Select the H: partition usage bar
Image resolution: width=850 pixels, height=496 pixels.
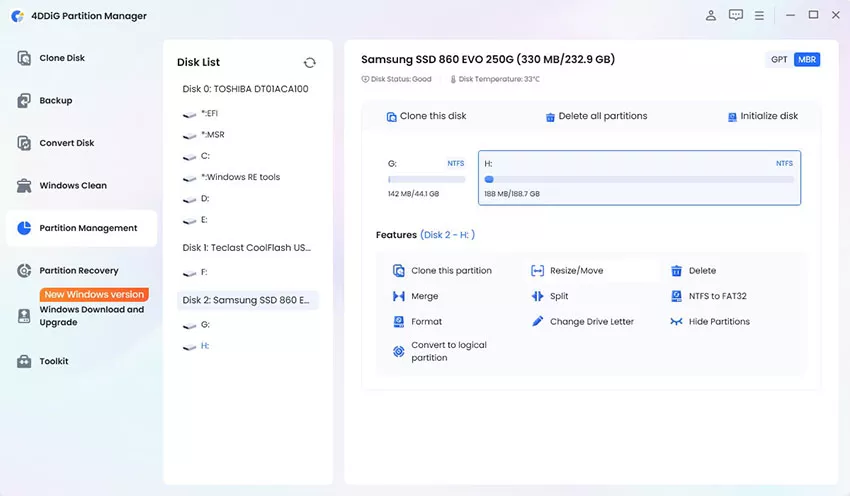coord(639,179)
